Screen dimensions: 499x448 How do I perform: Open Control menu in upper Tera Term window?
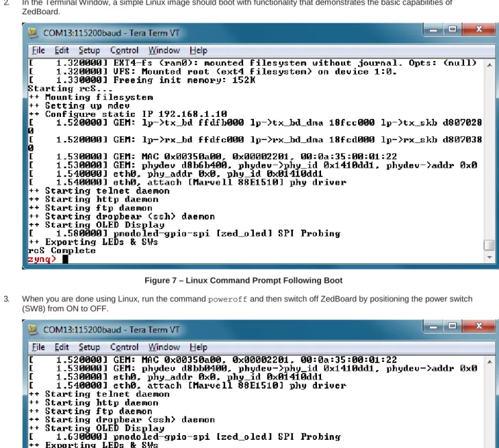click(124, 50)
